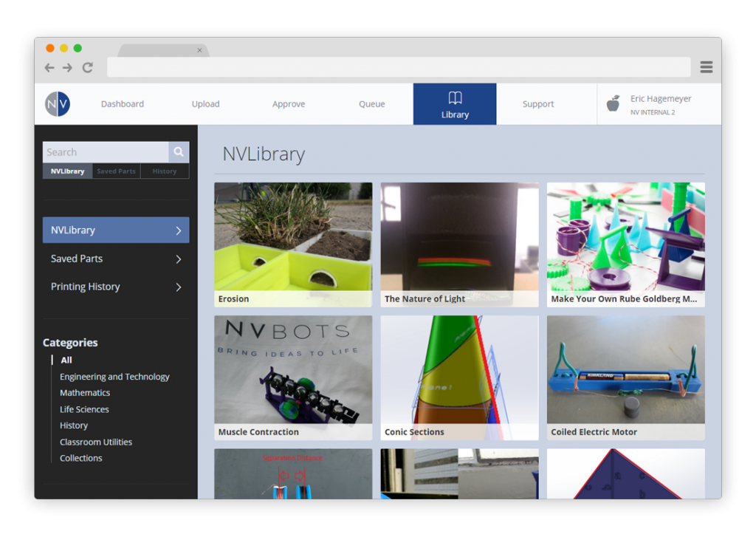This screenshot has width=756, height=537.
Task: Open Printing History in the sidebar
Action: coord(116,287)
